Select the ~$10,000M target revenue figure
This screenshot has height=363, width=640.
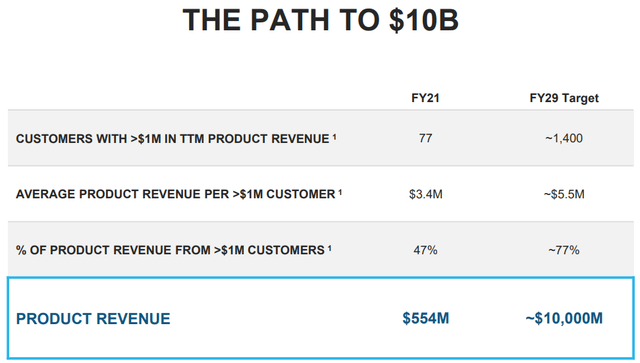pos(564,318)
